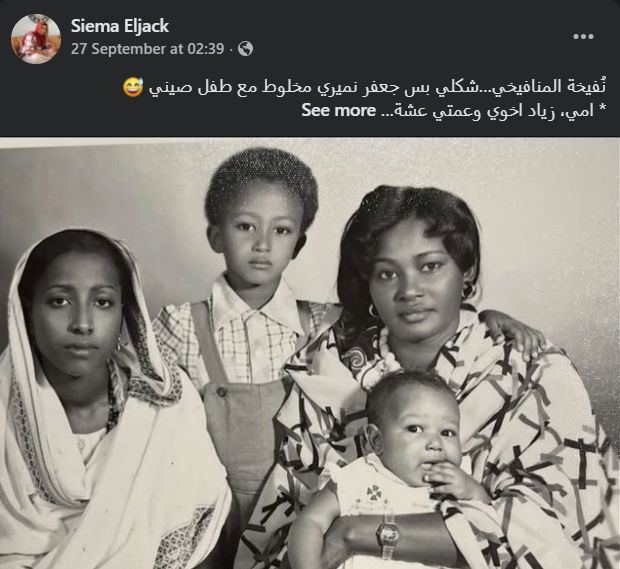Open Siema Eljack's profile name link
This screenshot has height=569, width=620.
tap(120, 26)
